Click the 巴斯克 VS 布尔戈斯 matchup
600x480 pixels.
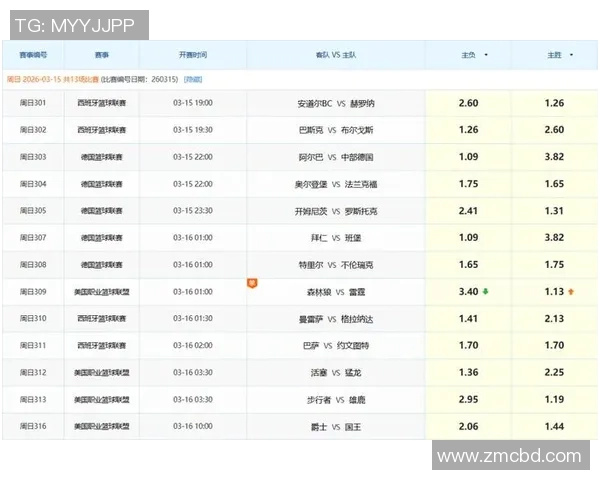[336, 131]
